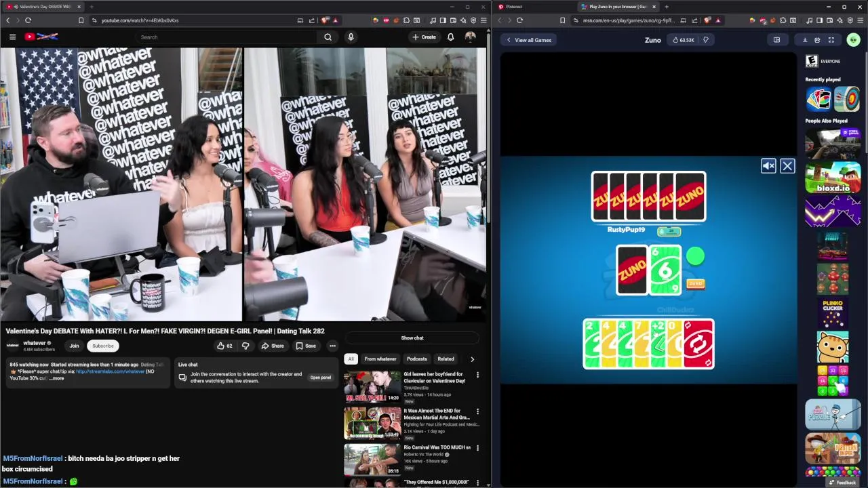
Task: Expand the video description with ...more
Action: point(58,378)
